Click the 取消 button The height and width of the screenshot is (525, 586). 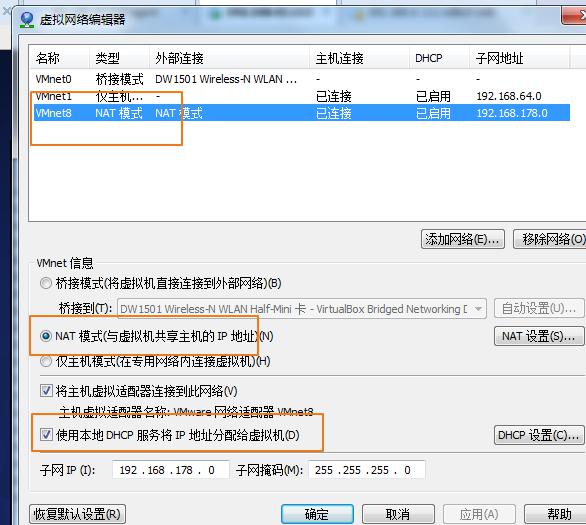tap(398, 514)
